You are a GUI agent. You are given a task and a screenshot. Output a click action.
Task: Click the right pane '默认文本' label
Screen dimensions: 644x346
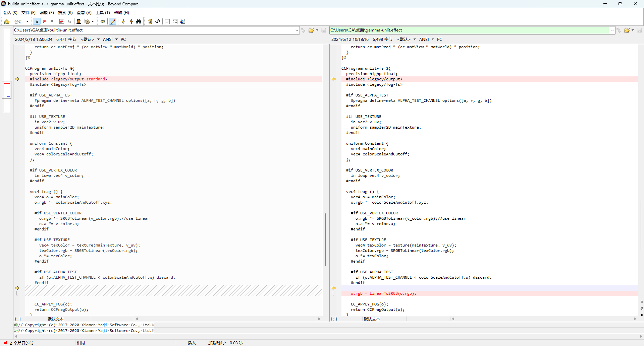pos(372,319)
